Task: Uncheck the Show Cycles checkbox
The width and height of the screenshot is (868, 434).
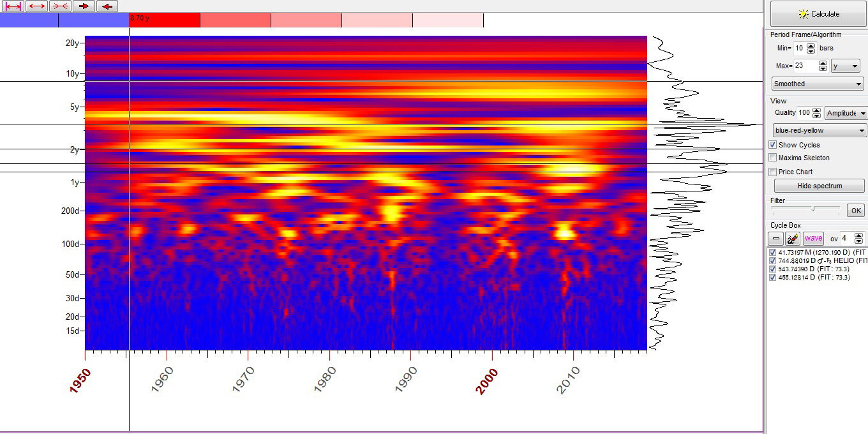Action: (x=773, y=145)
